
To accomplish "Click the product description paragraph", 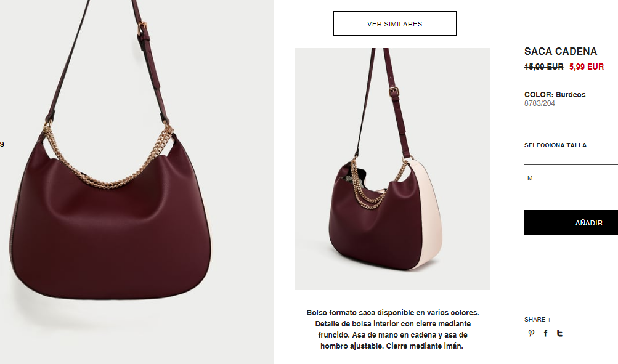I will pos(392,330).
